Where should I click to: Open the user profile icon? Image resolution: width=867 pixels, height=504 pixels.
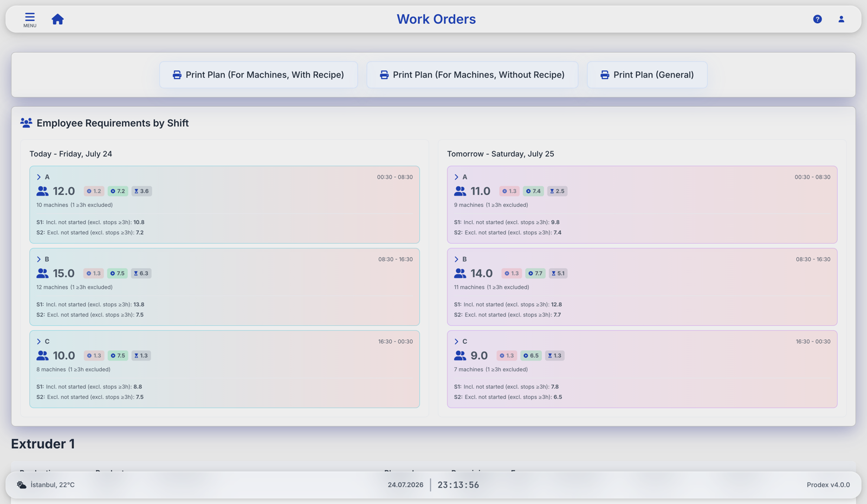click(x=841, y=19)
